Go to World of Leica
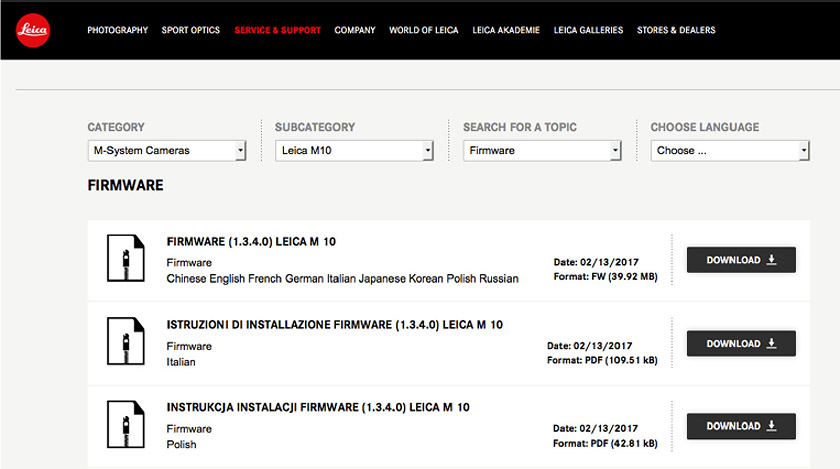The height and width of the screenshot is (469, 840). point(424,30)
